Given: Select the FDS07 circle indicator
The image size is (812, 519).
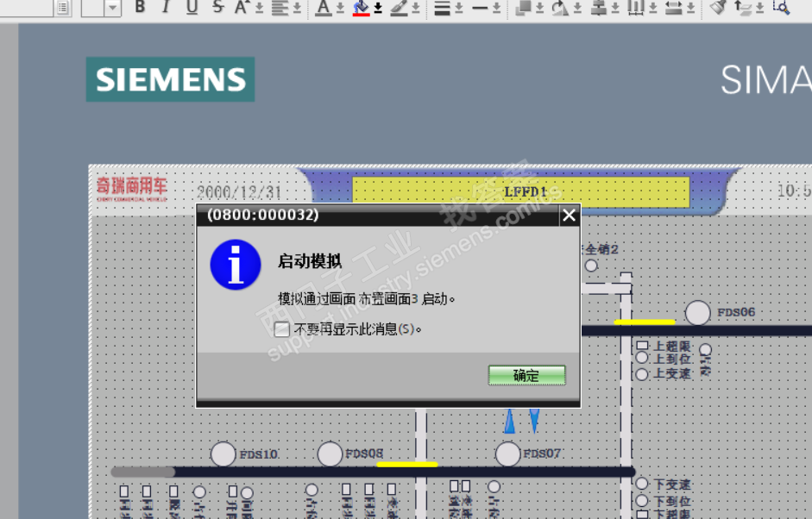Looking at the screenshot, I should click(508, 454).
